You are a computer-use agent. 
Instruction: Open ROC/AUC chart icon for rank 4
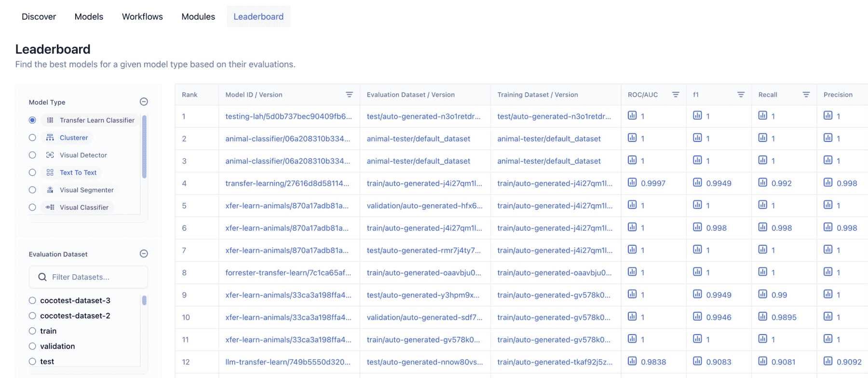click(x=632, y=182)
